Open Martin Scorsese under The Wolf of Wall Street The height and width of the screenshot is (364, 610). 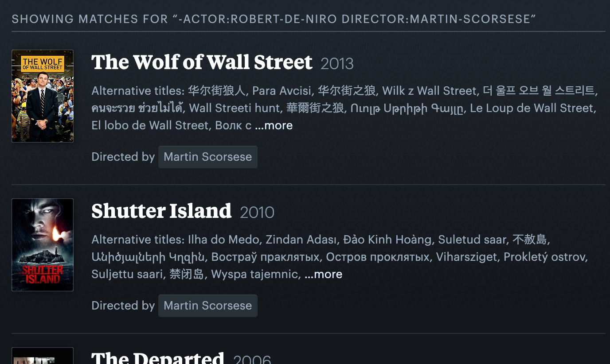click(207, 157)
